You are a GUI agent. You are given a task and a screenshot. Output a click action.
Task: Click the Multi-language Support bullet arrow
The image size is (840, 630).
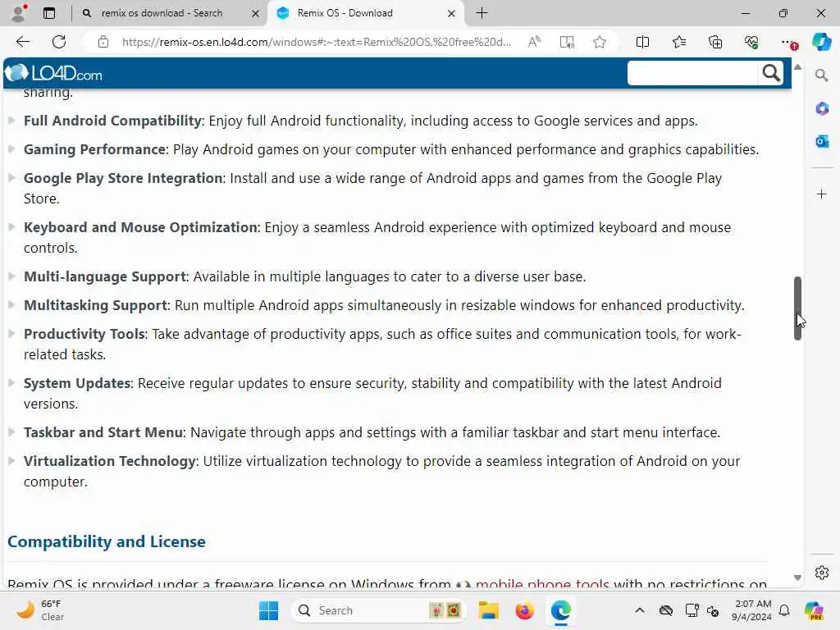[11, 276]
